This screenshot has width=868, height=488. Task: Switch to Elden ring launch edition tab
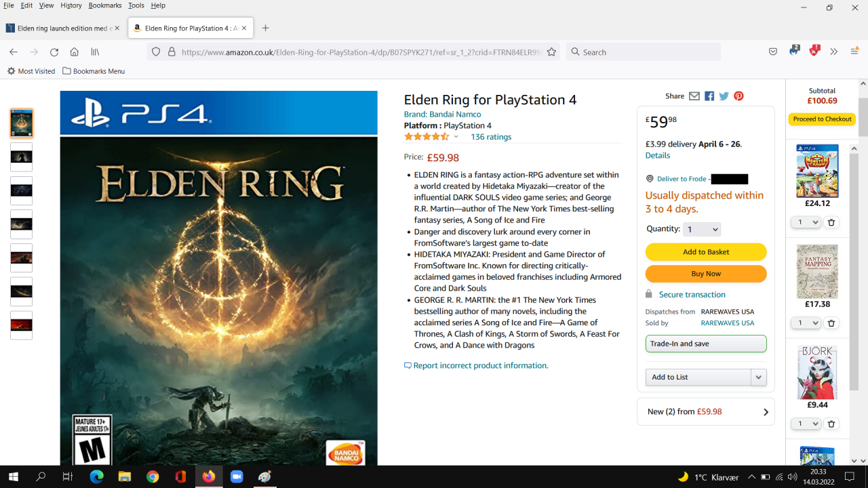pos(60,28)
